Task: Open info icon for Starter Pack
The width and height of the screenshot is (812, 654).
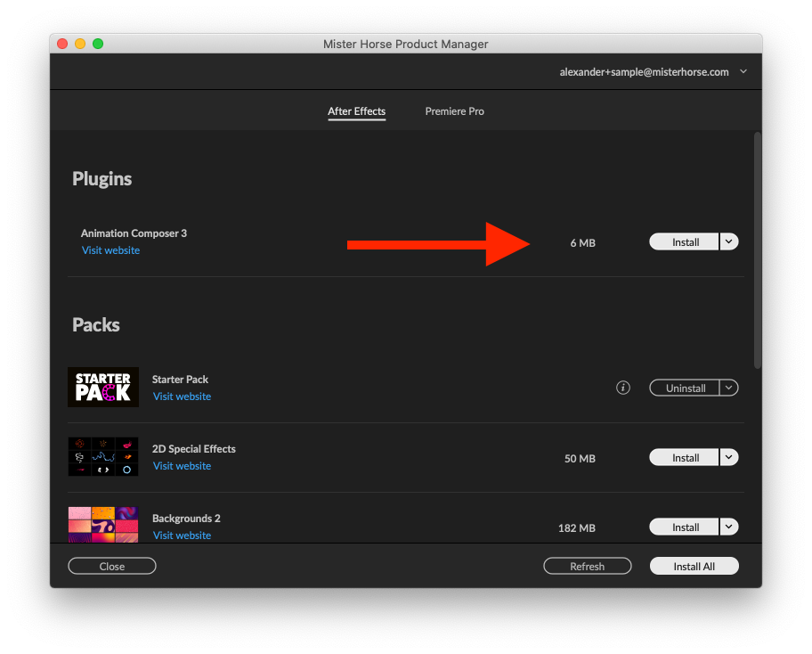Action: 623,388
